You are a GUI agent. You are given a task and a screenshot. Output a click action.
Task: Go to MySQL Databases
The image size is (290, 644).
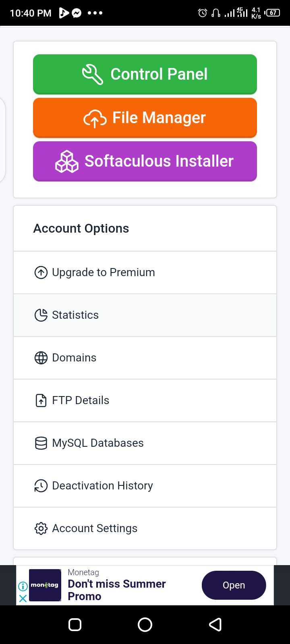98,443
